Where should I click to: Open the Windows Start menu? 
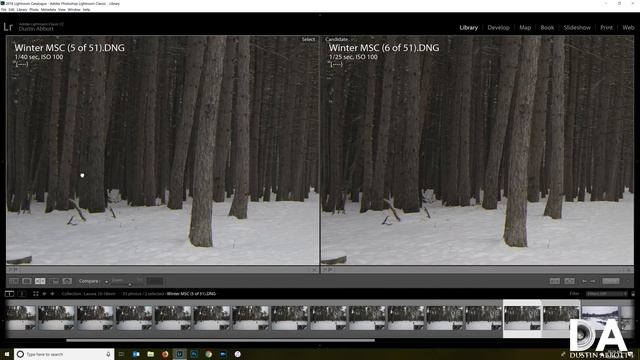point(7,354)
